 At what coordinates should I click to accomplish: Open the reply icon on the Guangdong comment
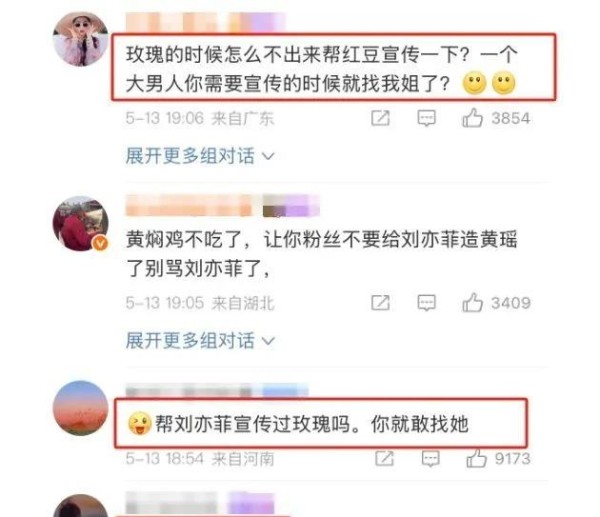[x=426, y=118]
